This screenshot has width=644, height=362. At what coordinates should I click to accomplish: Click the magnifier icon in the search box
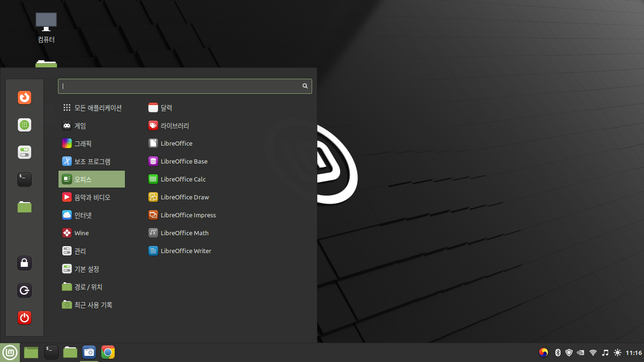click(305, 86)
